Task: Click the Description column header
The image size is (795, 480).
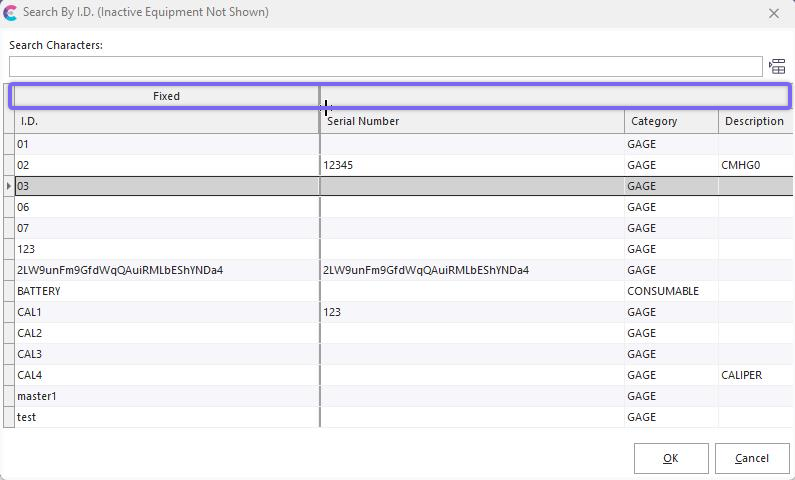Action: click(754, 121)
